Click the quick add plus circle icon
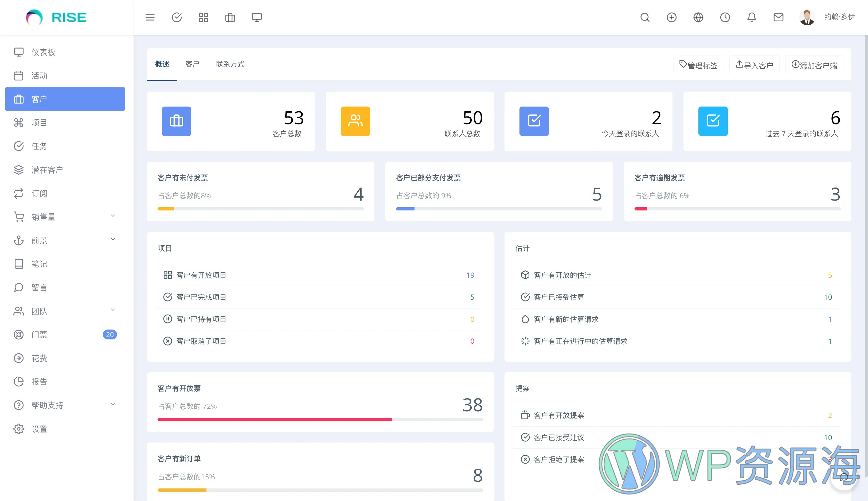 coord(671,17)
